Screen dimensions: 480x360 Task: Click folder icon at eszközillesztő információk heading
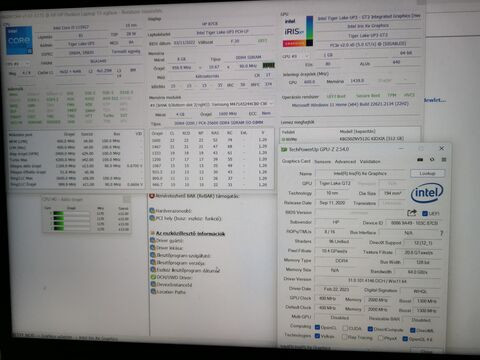pyautogui.click(x=152, y=233)
